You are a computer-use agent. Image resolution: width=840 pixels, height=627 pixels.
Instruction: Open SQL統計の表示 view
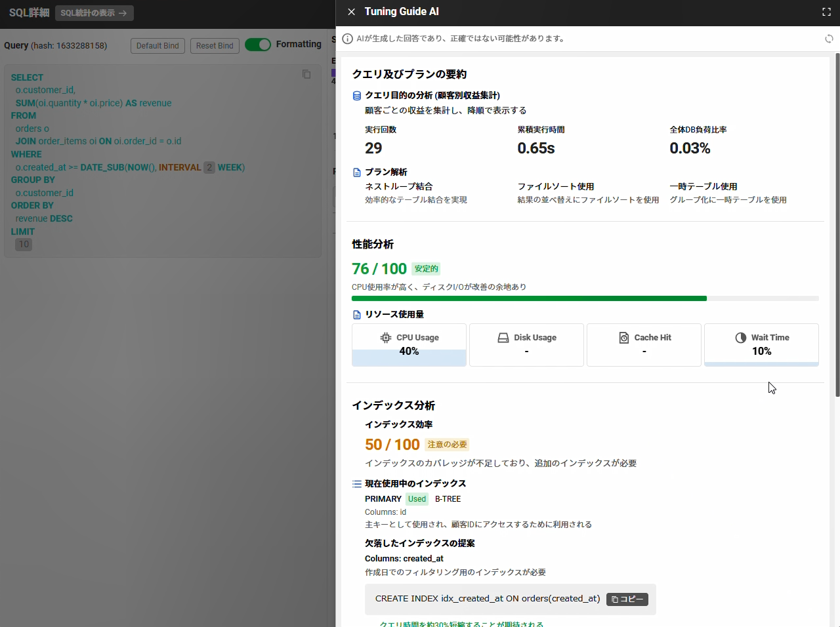click(x=94, y=13)
